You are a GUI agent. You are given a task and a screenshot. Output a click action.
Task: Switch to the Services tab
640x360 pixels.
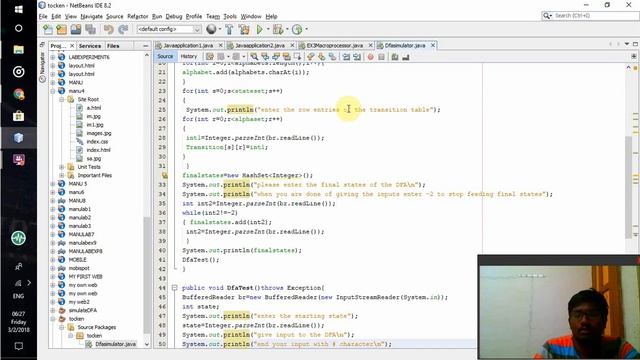pos(90,46)
